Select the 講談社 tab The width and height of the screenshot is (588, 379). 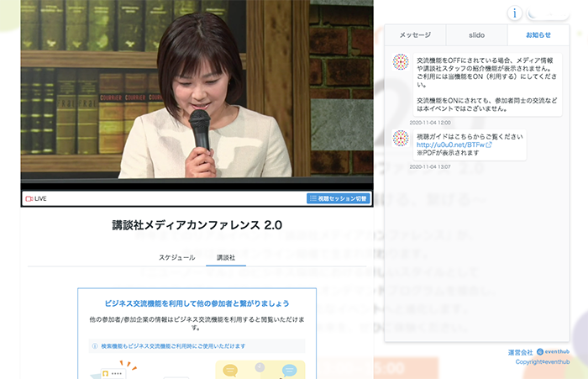[x=226, y=257]
